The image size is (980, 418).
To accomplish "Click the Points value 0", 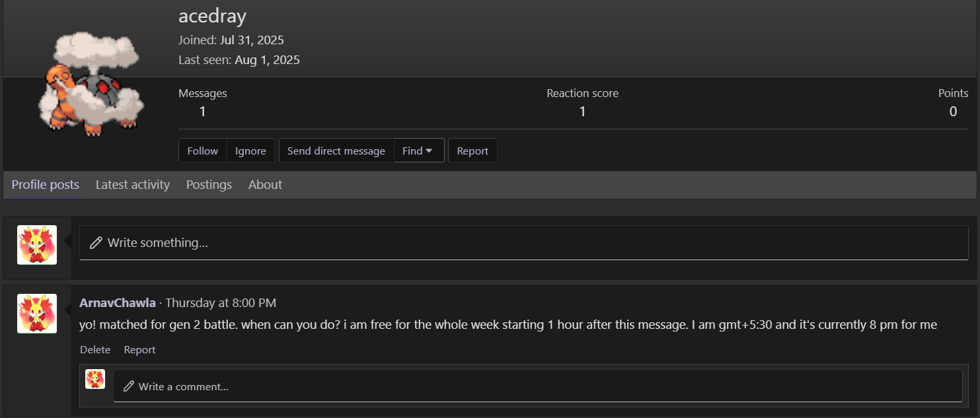I will tap(953, 112).
